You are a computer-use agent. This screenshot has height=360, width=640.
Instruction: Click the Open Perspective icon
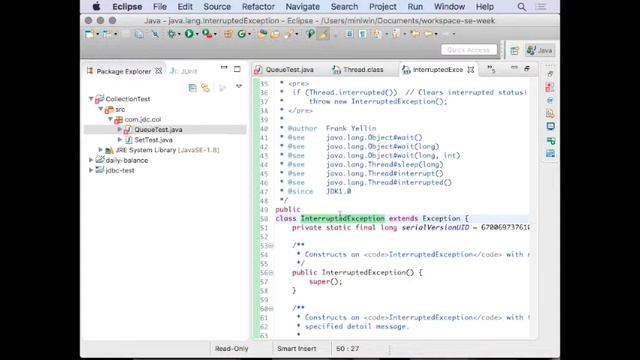(514, 51)
